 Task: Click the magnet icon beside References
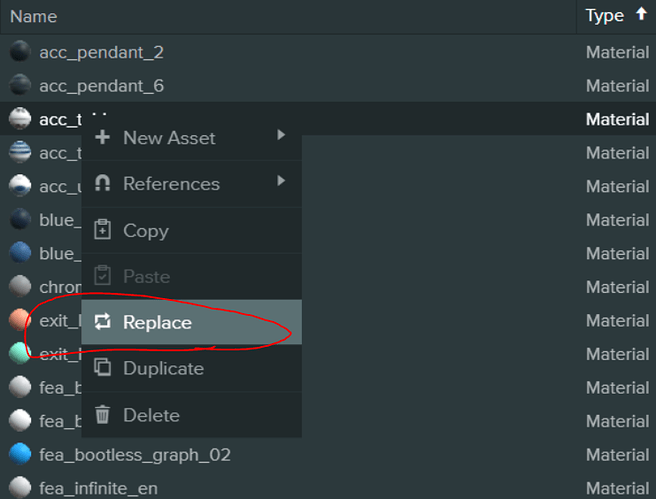[102, 183]
